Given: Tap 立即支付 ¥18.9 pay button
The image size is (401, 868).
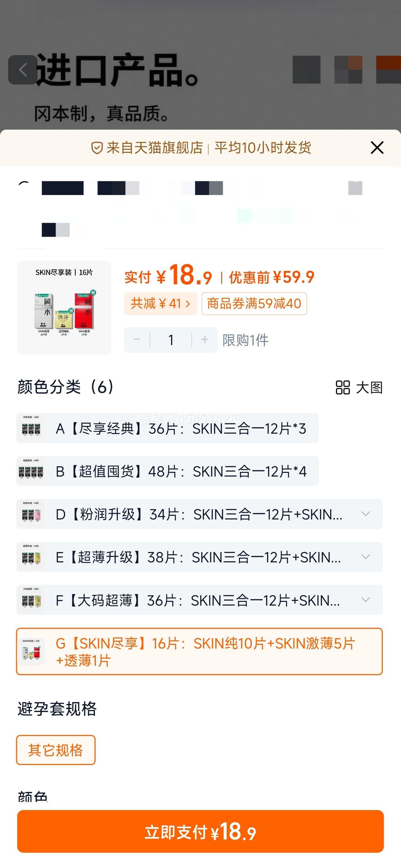Looking at the screenshot, I should pos(200,832).
